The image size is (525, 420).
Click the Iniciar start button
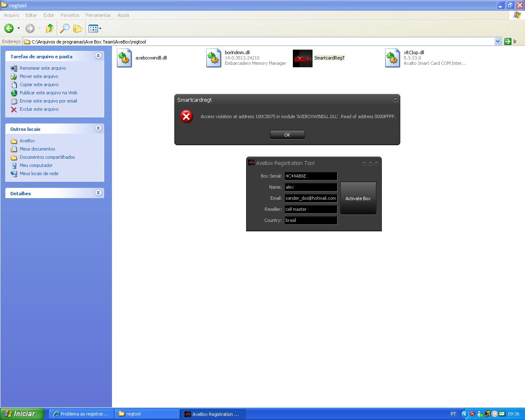click(x=21, y=414)
